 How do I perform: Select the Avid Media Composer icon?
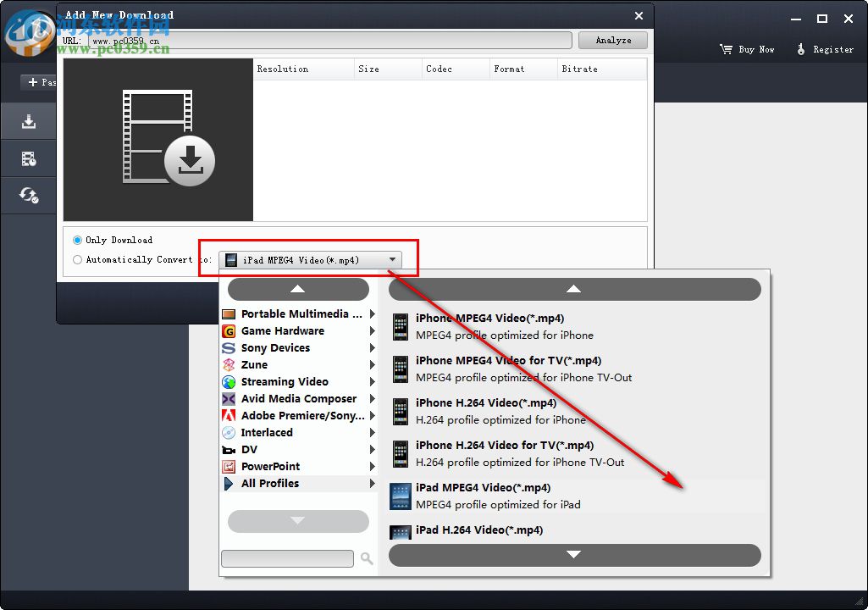228,398
